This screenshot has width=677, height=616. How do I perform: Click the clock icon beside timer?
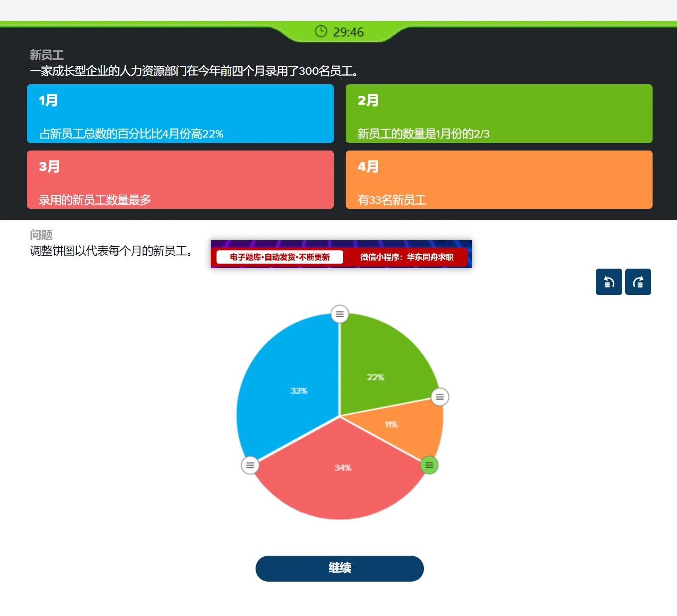click(x=321, y=31)
